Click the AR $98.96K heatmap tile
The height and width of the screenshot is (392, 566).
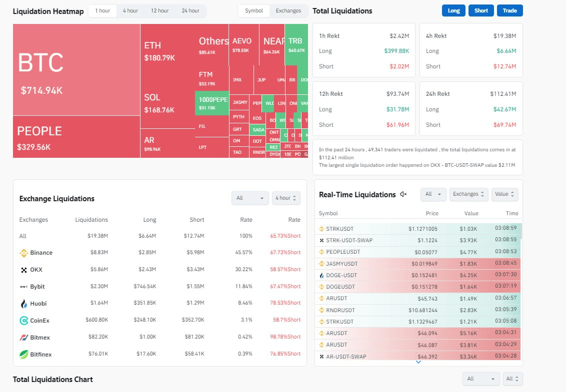point(167,143)
